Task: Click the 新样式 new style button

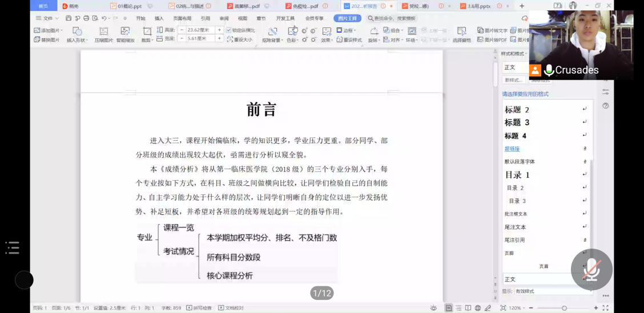Action: 514,80
